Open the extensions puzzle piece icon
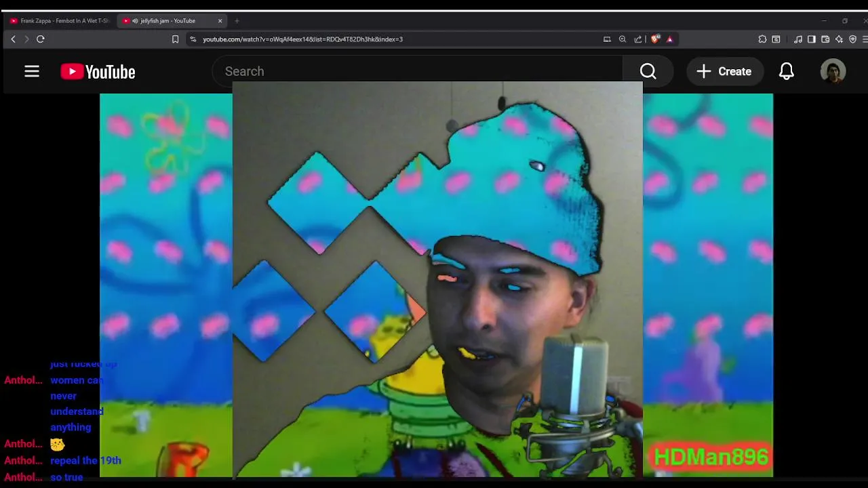The width and height of the screenshot is (868, 488). (x=762, y=39)
